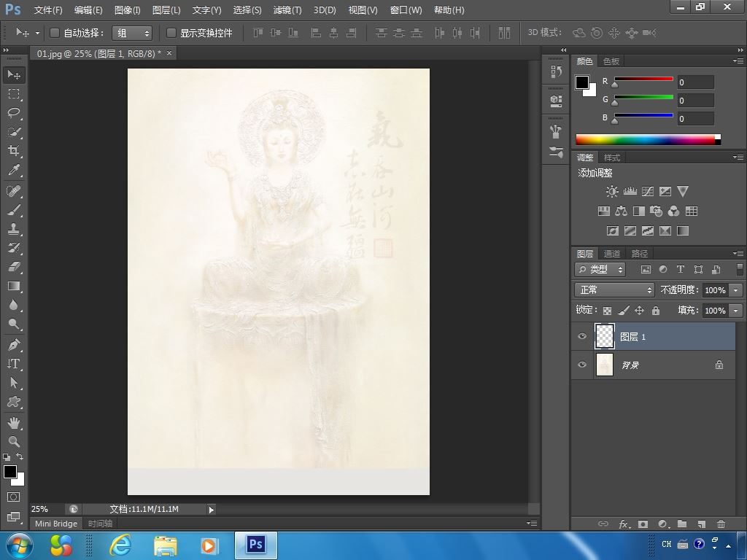Add Brightness/Contrast adjustment
747x560 pixels.
(x=612, y=192)
